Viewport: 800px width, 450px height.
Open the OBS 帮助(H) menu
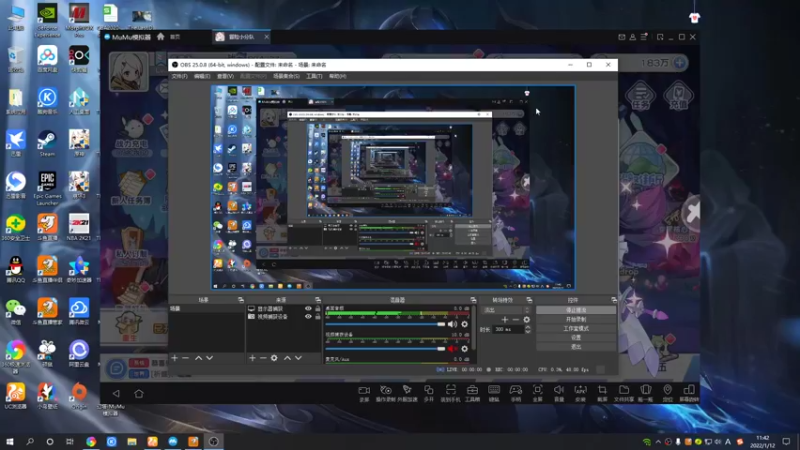pos(338,76)
